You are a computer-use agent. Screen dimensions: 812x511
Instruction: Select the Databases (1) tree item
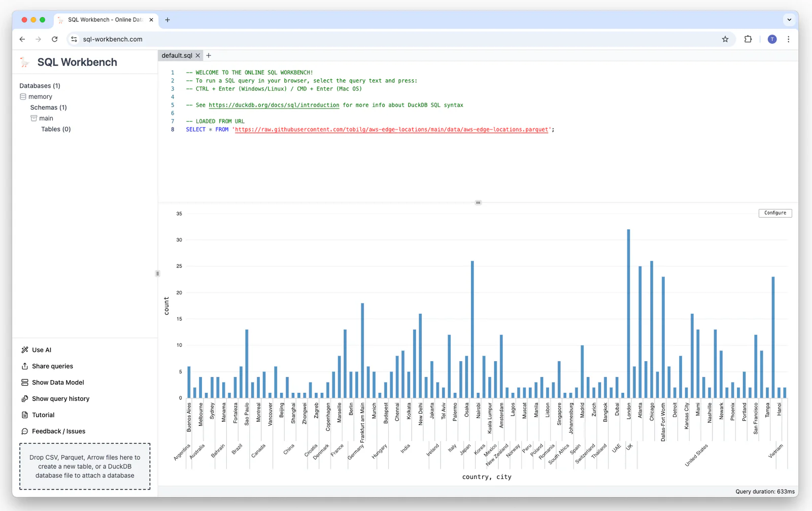(40, 86)
